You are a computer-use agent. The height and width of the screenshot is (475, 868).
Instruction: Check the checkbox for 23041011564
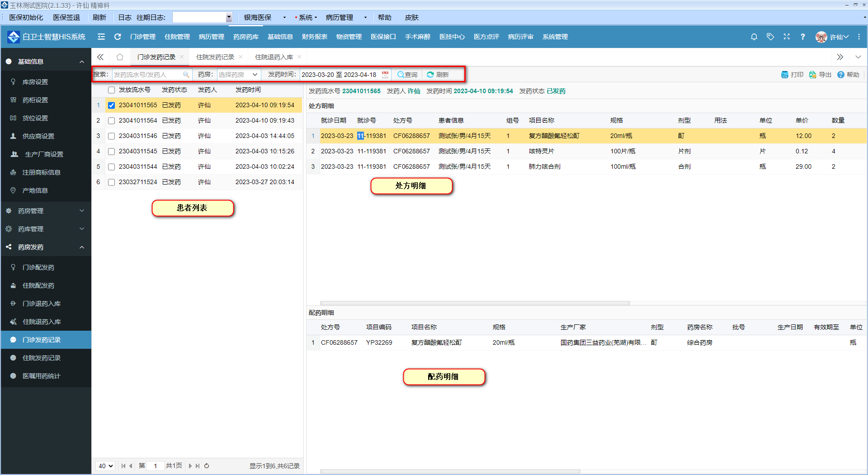(x=111, y=121)
